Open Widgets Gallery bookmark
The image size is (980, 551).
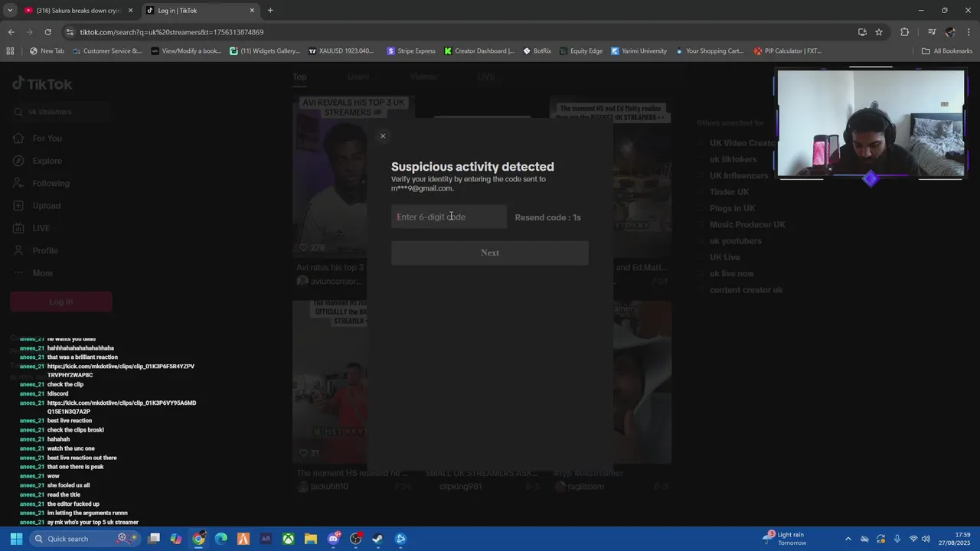265,51
